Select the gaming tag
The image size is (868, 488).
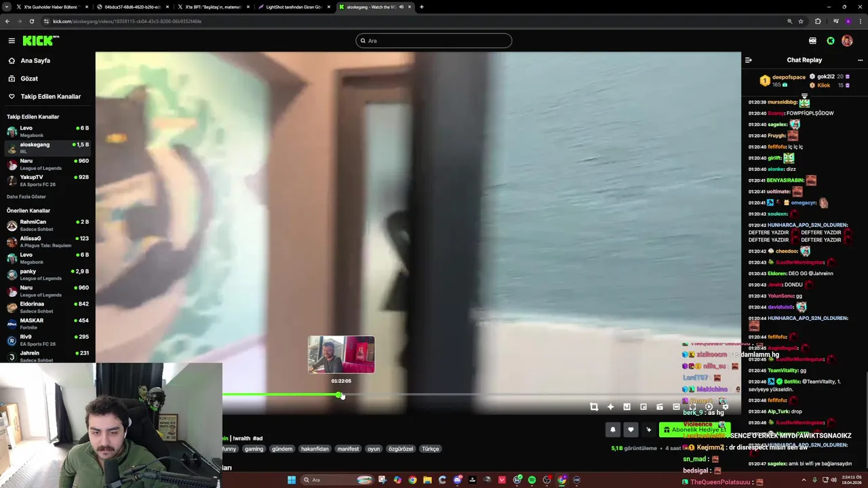[254, 449]
